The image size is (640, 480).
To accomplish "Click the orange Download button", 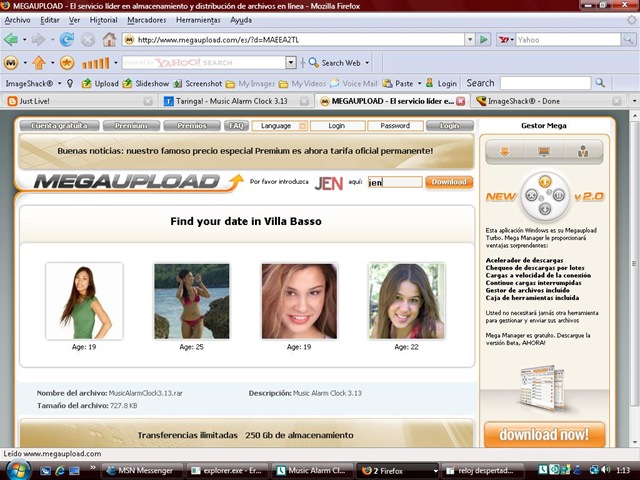I will [449, 182].
